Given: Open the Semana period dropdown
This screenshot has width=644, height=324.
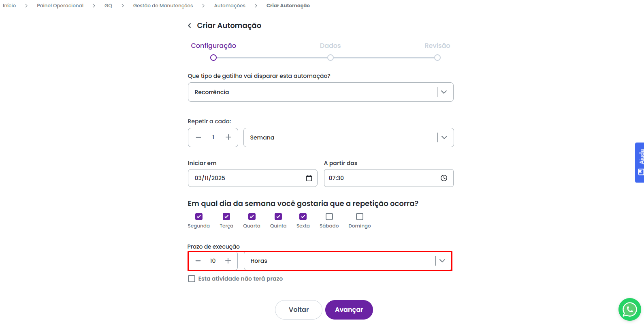Looking at the screenshot, I should [444, 137].
